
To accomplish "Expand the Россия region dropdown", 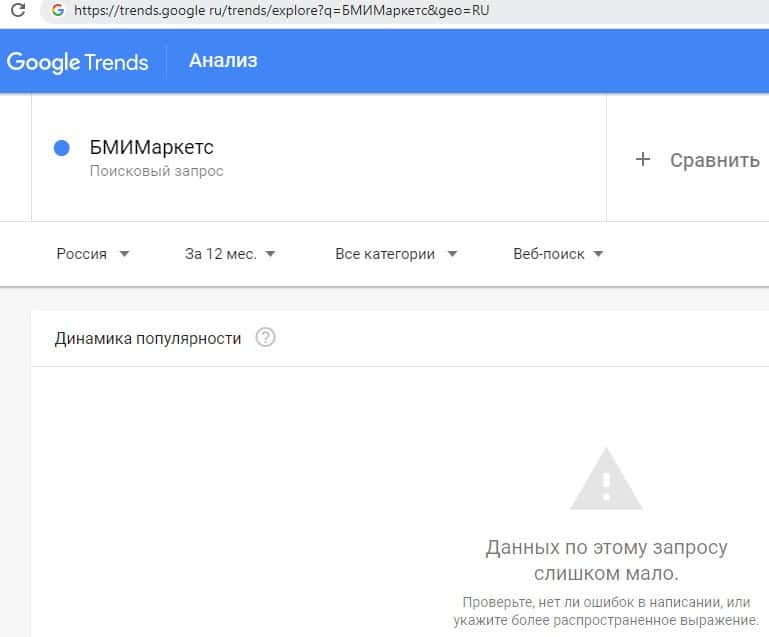I will [x=93, y=254].
